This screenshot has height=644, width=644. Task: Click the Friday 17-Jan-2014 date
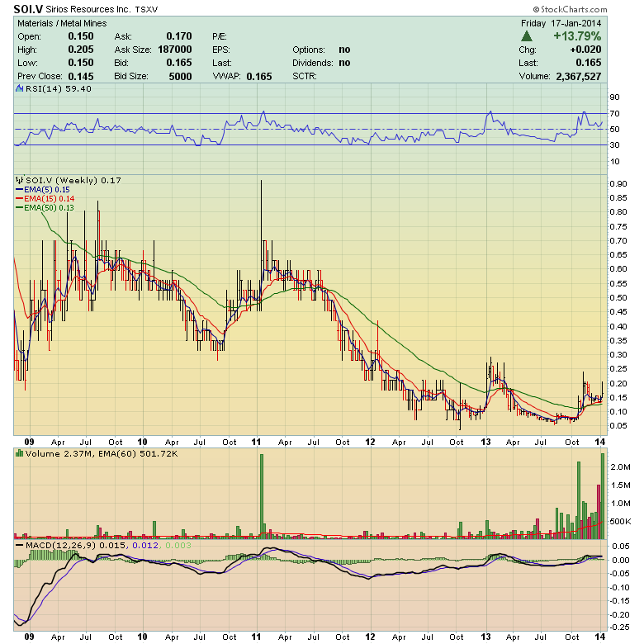point(561,23)
